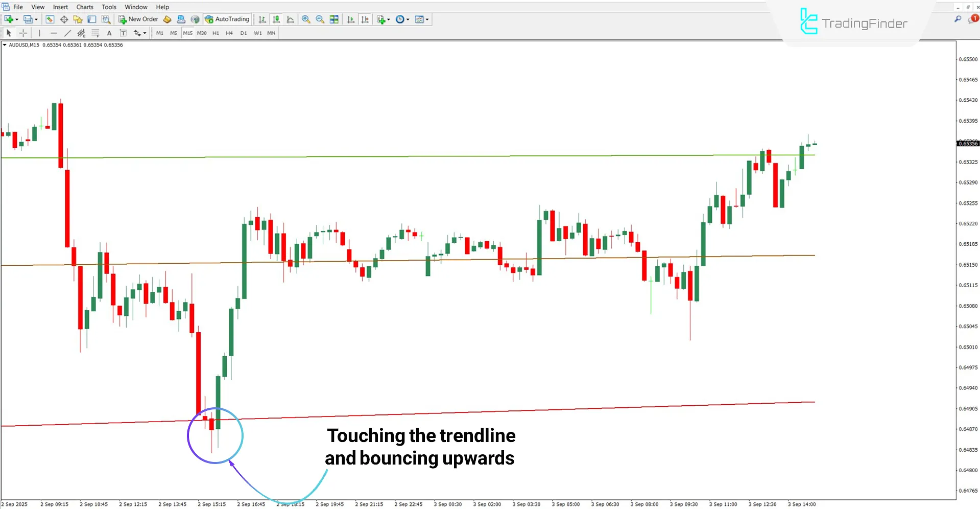Enable chart auto scroll

point(351,19)
